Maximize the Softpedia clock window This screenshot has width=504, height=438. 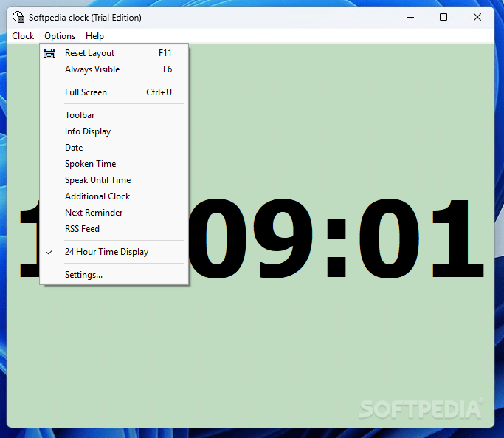coord(443,18)
